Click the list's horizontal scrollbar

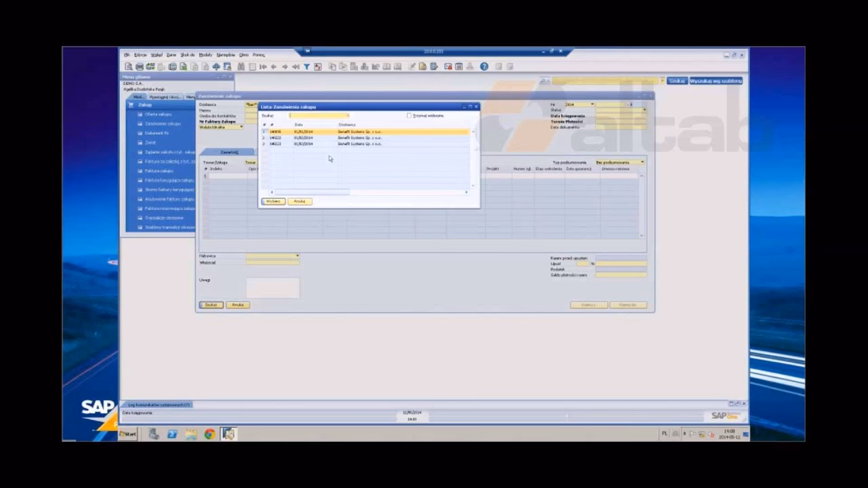click(312, 192)
